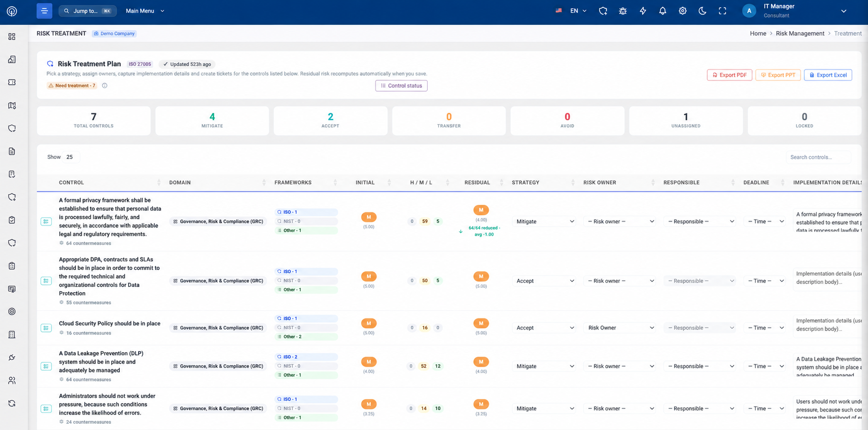Click the info icon beside Need treatment
868x430 pixels.
click(105, 86)
